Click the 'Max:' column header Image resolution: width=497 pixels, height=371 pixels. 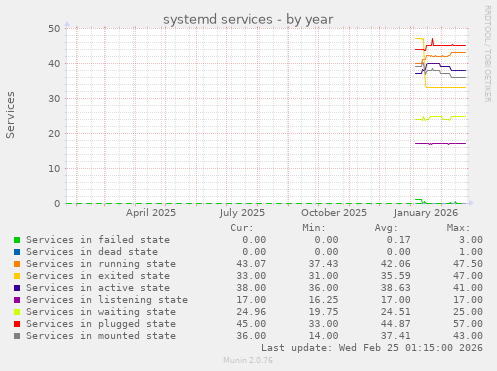(x=458, y=228)
